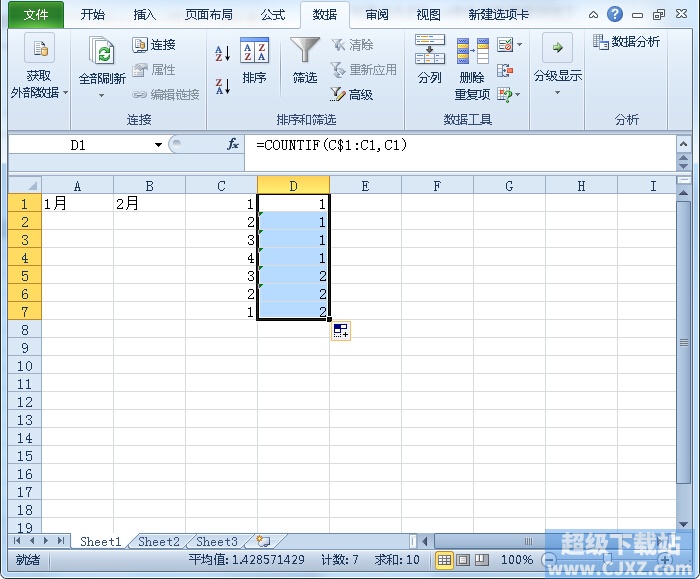This screenshot has width=700, height=579.
Task: Launch Text to Columns tool
Action: coord(429,59)
